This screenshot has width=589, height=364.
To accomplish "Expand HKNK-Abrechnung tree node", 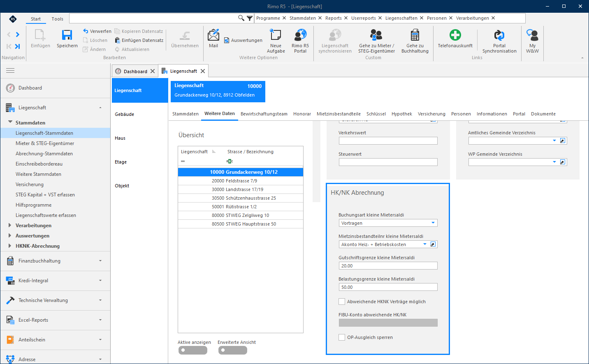I will tap(10, 246).
